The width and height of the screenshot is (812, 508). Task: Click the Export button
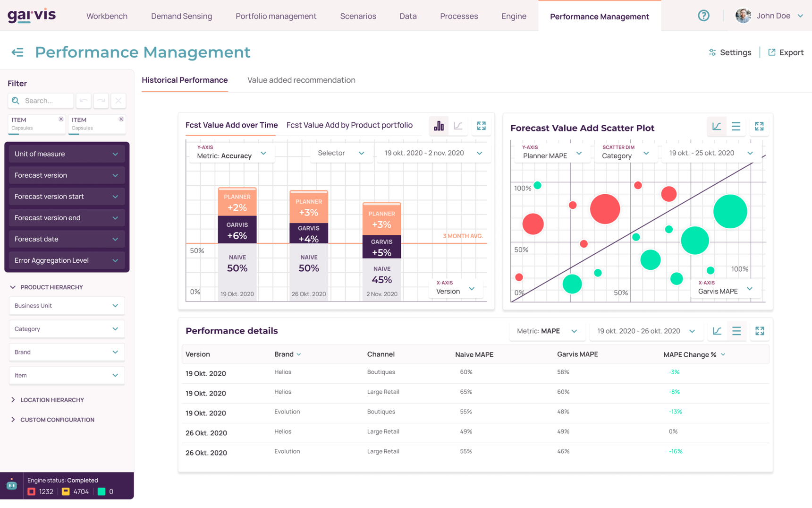point(786,52)
